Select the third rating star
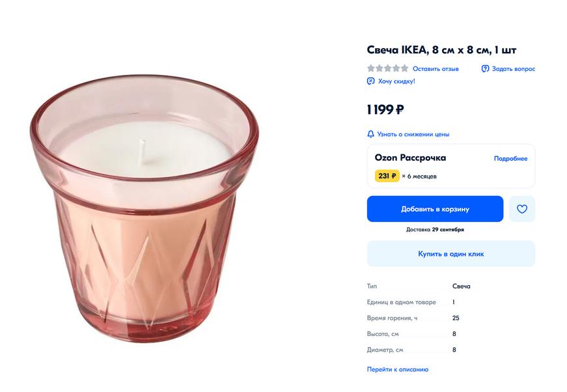The image size is (567, 392). point(388,68)
